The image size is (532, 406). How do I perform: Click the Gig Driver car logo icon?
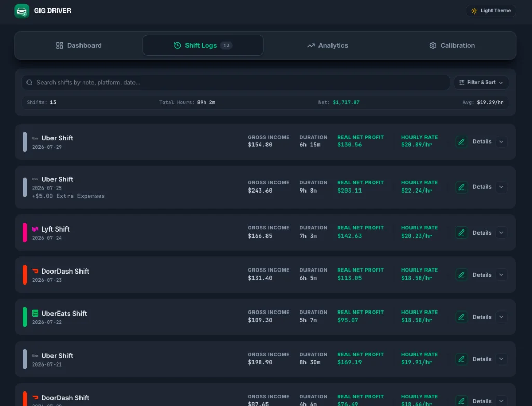(x=21, y=11)
